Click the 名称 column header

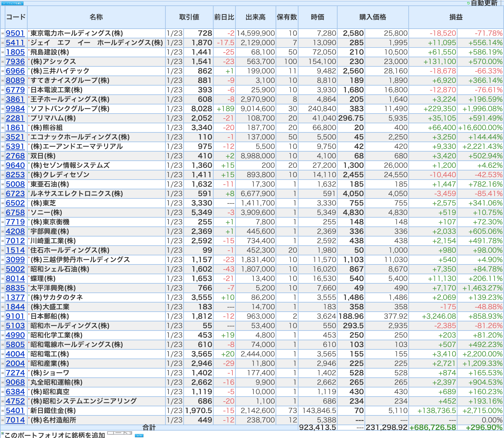[96, 17]
